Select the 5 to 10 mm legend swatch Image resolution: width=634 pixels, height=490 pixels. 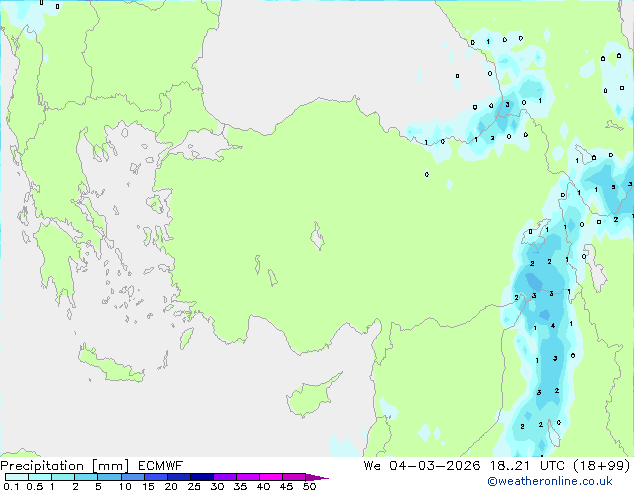(x=109, y=477)
